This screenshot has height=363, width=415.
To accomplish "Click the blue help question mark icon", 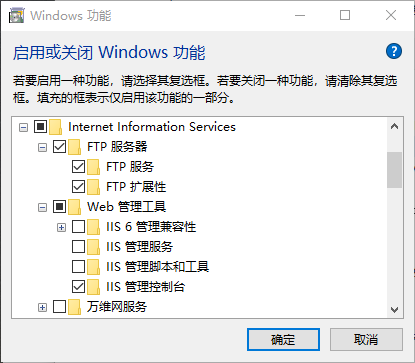I will [x=394, y=51].
